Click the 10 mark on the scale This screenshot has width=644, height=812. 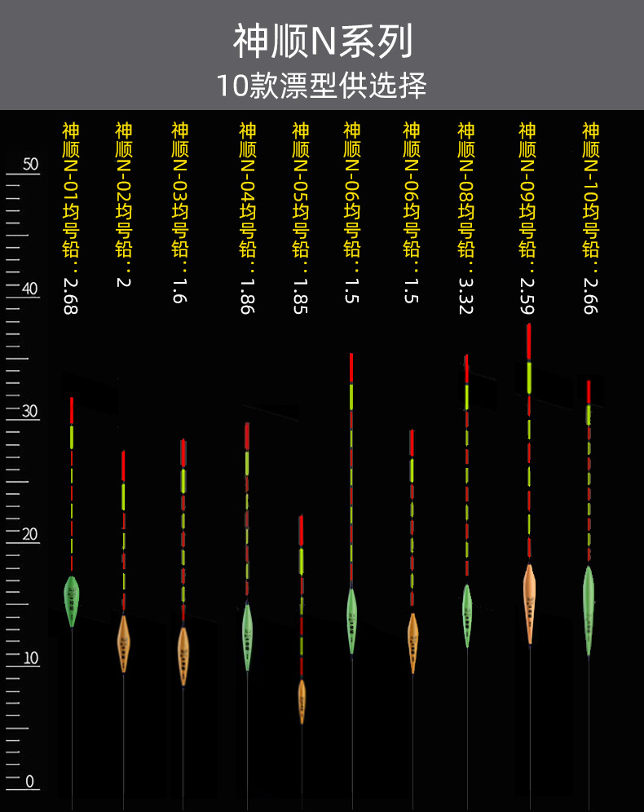(30, 658)
